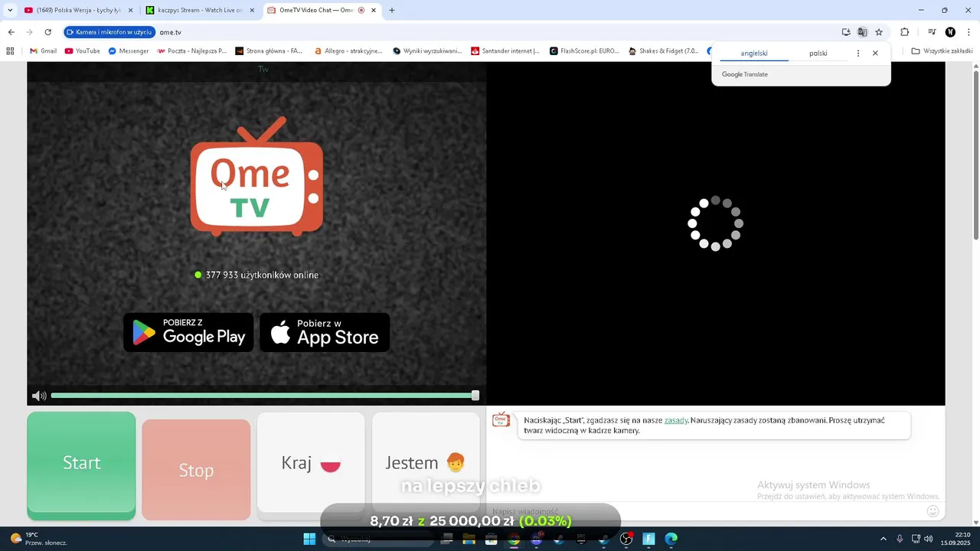980x551 pixels.
Task: Open the Wszystkie zakładki folder
Action: click(942, 51)
